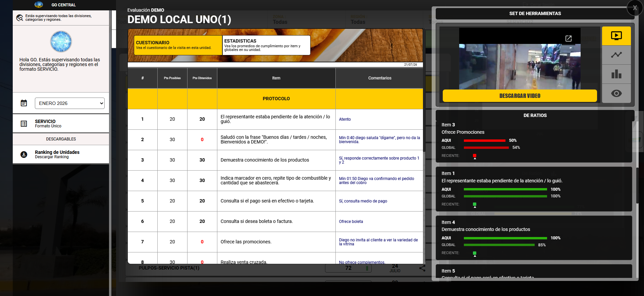This screenshot has height=296, width=644.
Task: Click the DEMO LOCAL UNO(1) title
Action: (179, 20)
